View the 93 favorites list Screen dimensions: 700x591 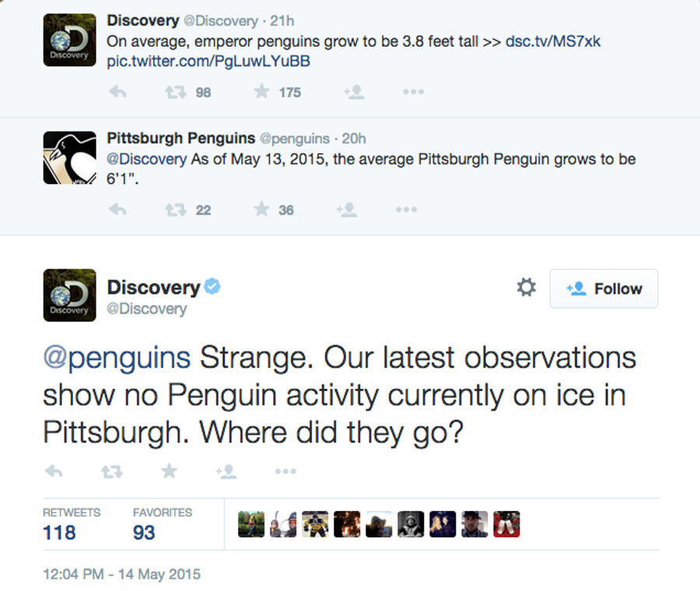tap(163, 524)
